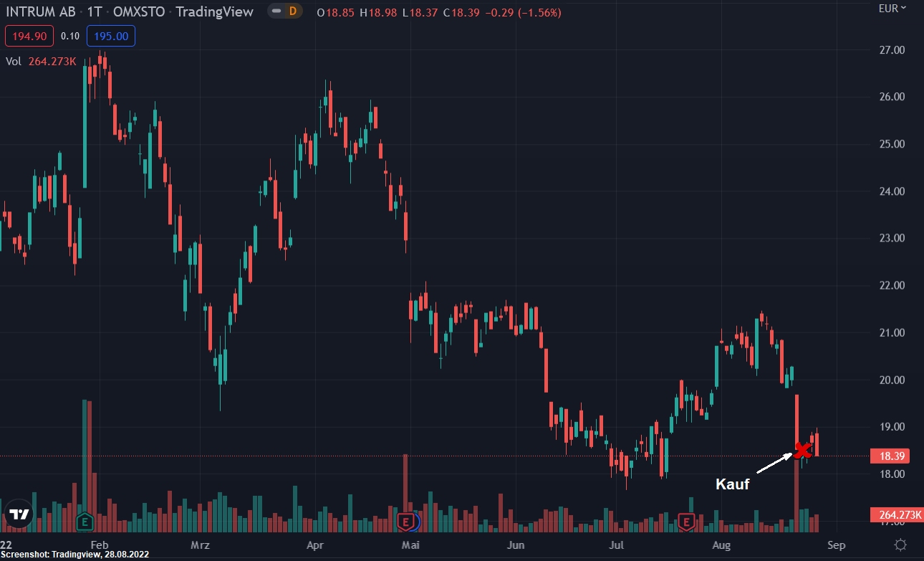Click the Mrz label on time axis

pyautogui.click(x=200, y=545)
